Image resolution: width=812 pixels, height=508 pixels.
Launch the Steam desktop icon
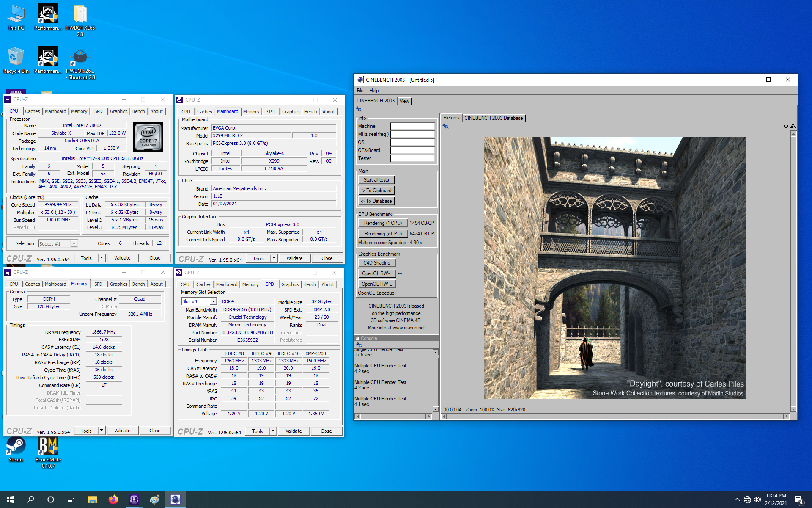pos(16,450)
